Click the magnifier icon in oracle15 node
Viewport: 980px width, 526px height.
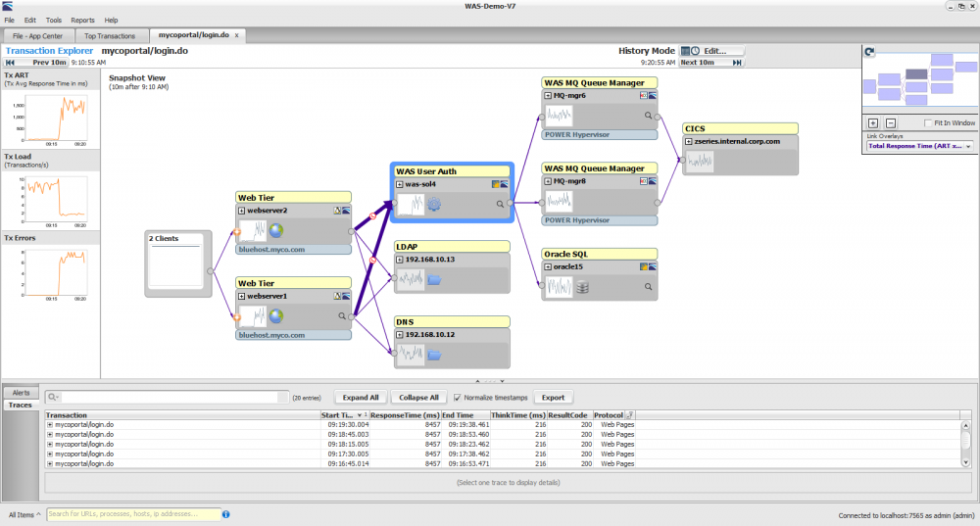[x=648, y=287]
